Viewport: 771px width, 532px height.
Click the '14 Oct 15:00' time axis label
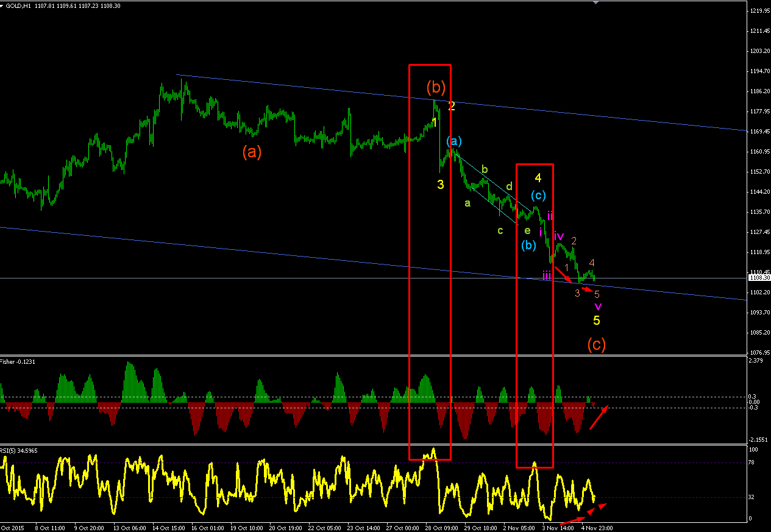tap(168, 528)
